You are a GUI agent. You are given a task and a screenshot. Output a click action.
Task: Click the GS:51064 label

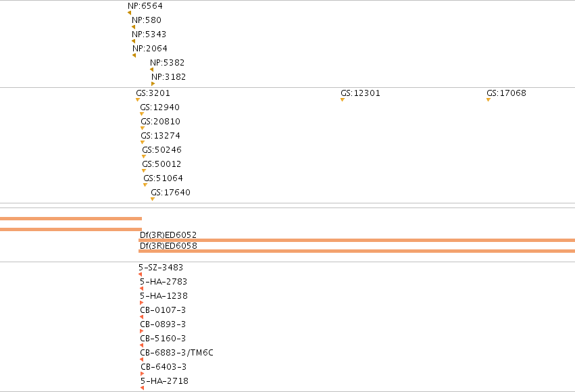164,178
